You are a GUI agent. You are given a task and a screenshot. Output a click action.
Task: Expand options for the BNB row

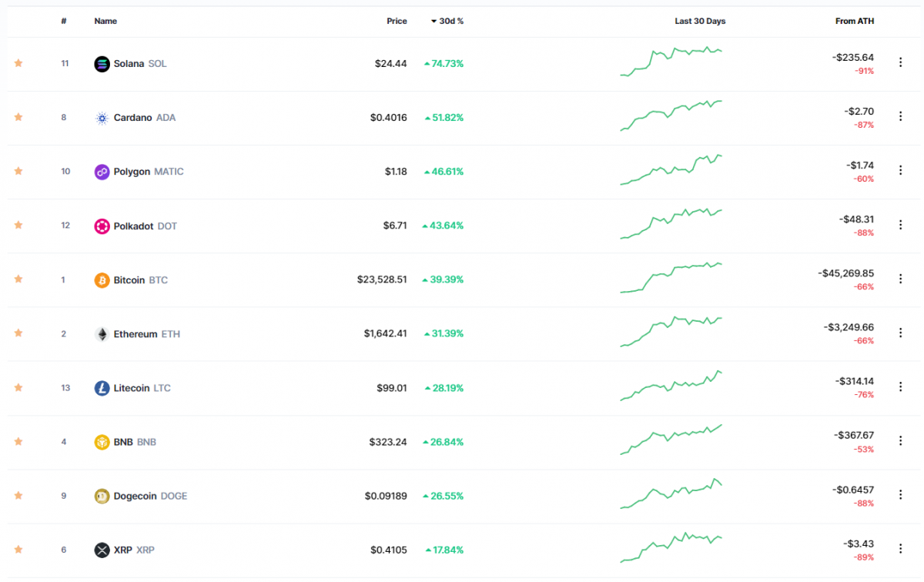900,440
